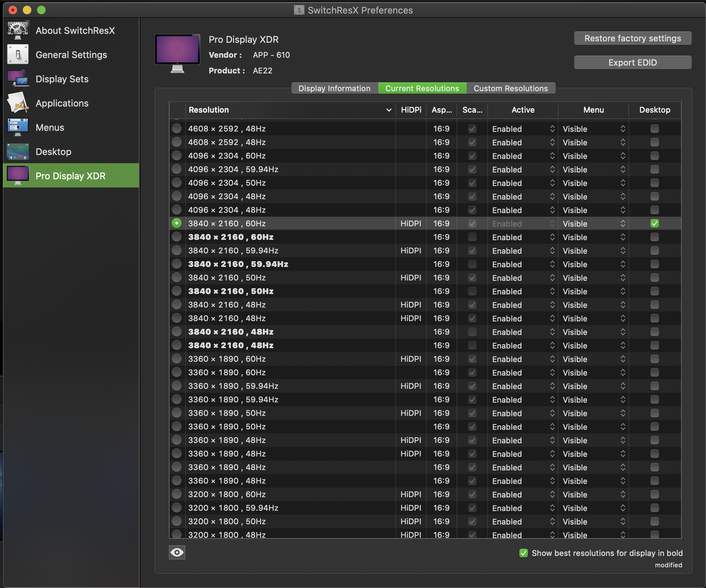706x588 pixels.
Task: Click Resolution column sort chevron
Action: tap(389, 110)
